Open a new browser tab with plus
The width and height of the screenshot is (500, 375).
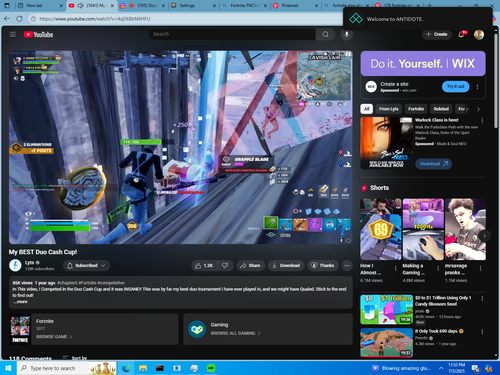pos(430,6)
